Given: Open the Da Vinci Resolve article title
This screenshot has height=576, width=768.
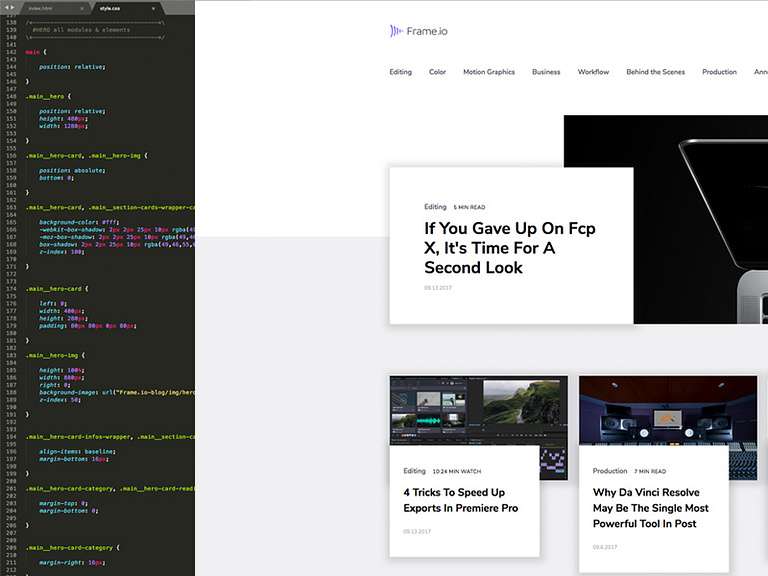Looking at the screenshot, I should point(650,507).
